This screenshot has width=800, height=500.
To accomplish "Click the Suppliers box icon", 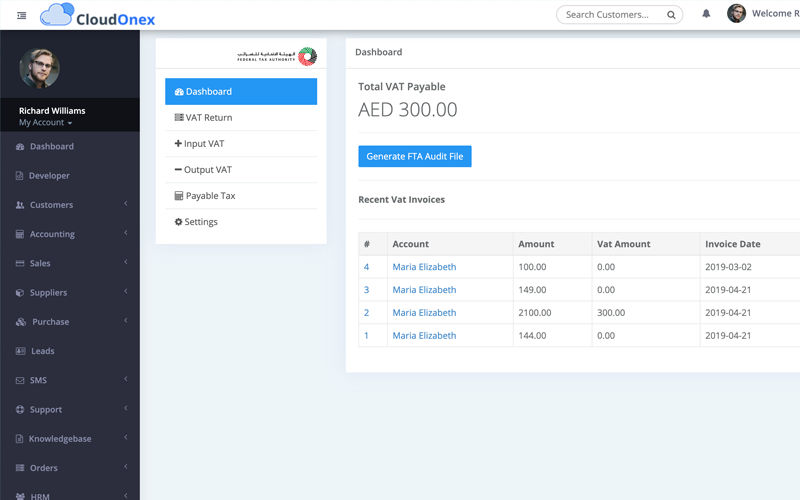I will click(20, 293).
